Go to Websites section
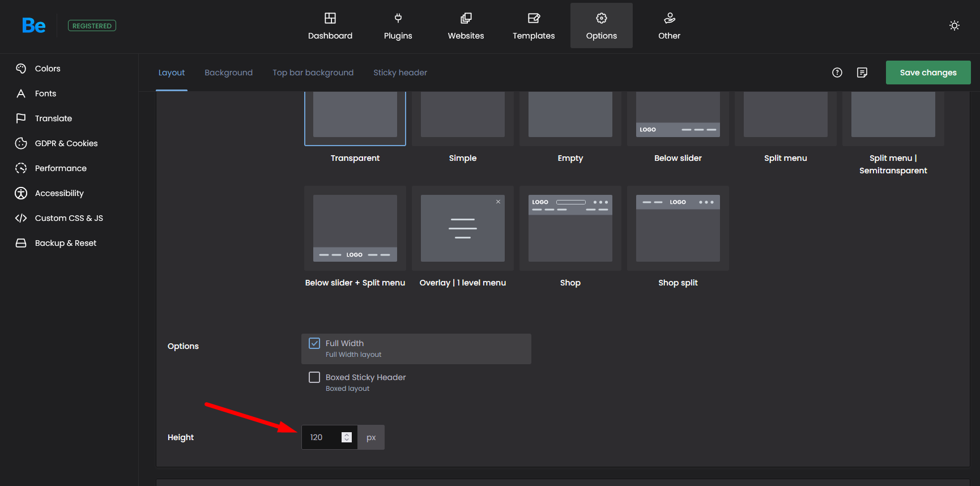 (x=466, y=26)
